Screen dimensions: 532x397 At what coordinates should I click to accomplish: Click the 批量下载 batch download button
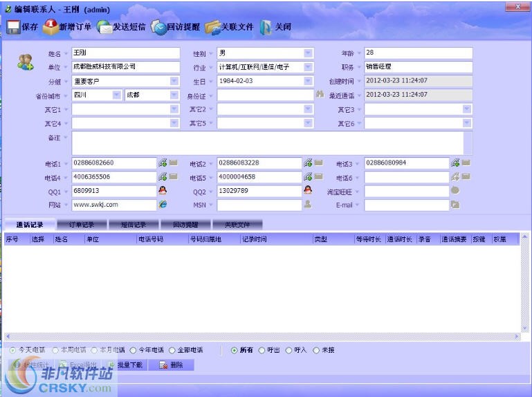(125, 365)
